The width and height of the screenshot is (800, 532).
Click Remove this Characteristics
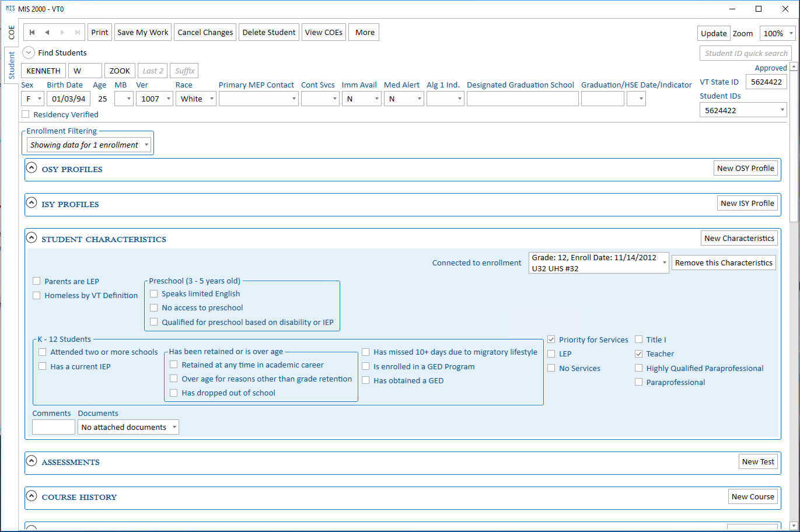tap(724, 262)
